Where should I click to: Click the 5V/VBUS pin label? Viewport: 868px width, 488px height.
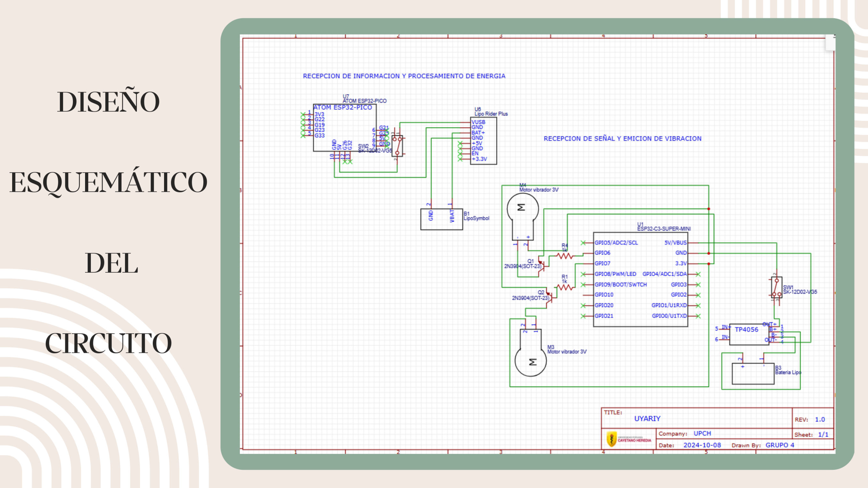click(x=675, y=243)
